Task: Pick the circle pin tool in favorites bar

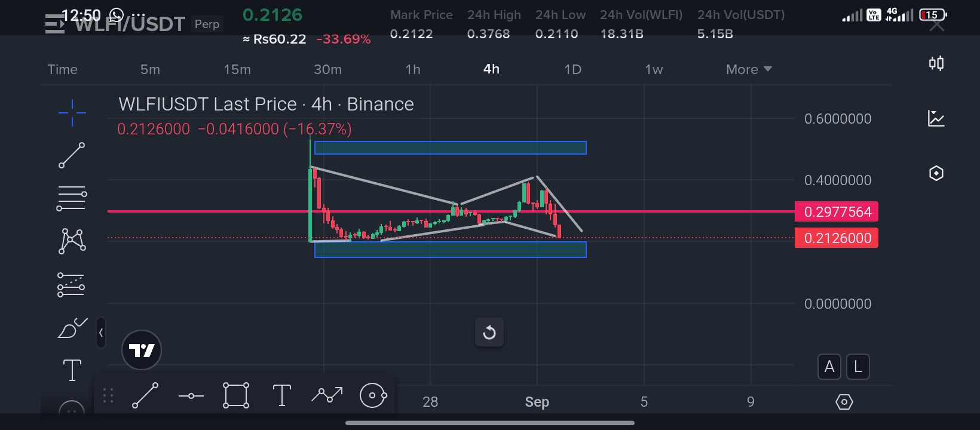Action: pos(373,395)
